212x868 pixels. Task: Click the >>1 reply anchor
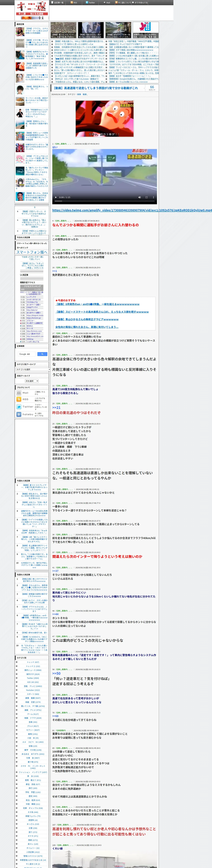click(54, 271)
